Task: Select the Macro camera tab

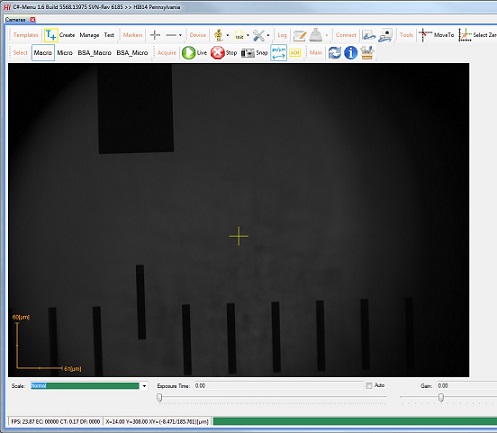Action: [x=43, y=53]
